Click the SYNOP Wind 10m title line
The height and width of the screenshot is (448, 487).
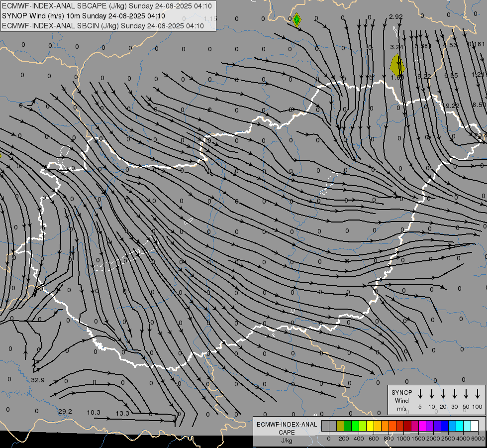83,16
